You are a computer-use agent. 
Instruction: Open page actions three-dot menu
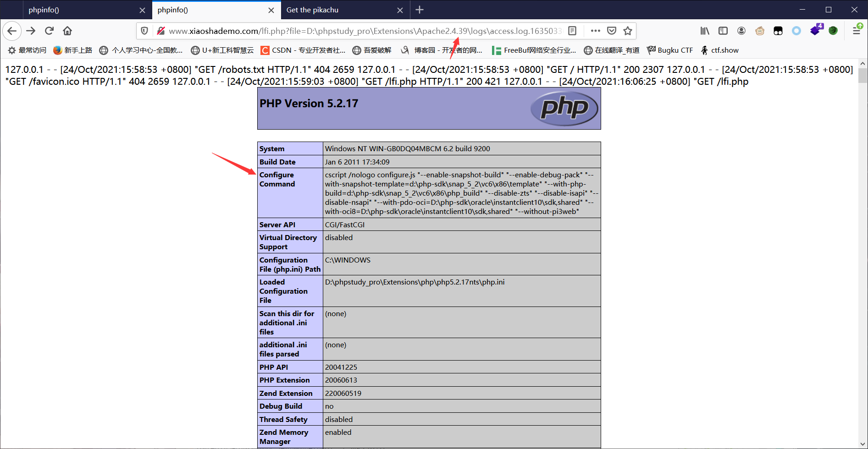click(595, 31)
